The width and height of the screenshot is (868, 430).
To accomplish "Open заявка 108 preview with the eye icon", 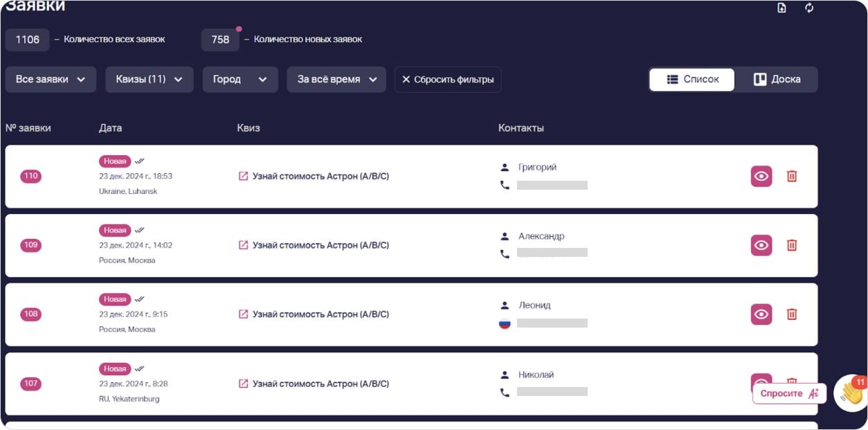I will pos(761,314).
